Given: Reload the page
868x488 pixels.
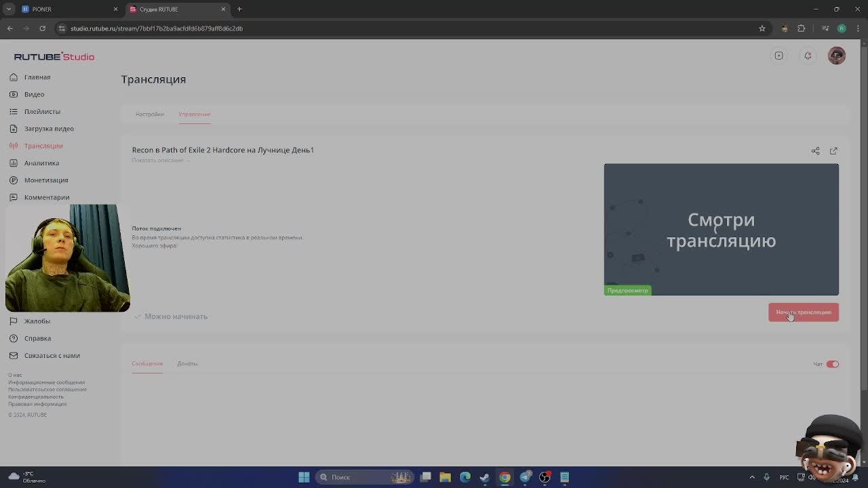Looking at the screenshot, I should [42, 28].
